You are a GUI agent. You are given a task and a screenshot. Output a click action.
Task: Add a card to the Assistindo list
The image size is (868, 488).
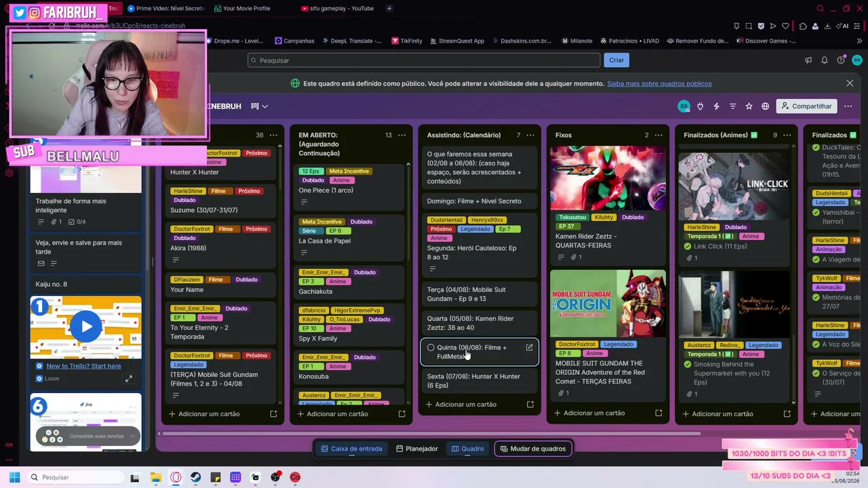click(466, 405)
